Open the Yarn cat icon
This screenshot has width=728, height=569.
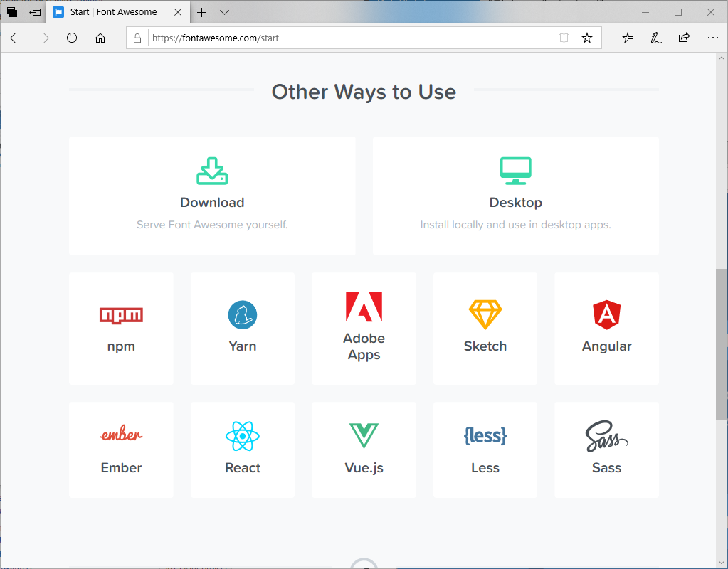(242, 314)
